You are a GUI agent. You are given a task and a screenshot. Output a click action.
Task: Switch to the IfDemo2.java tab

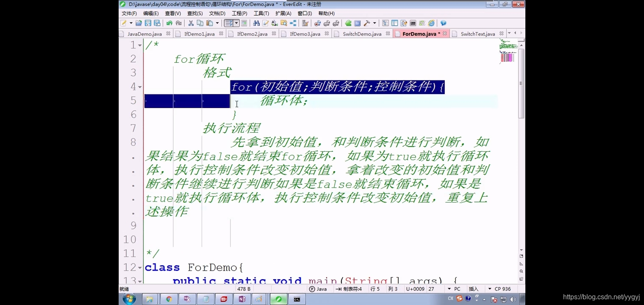[252, 34]
